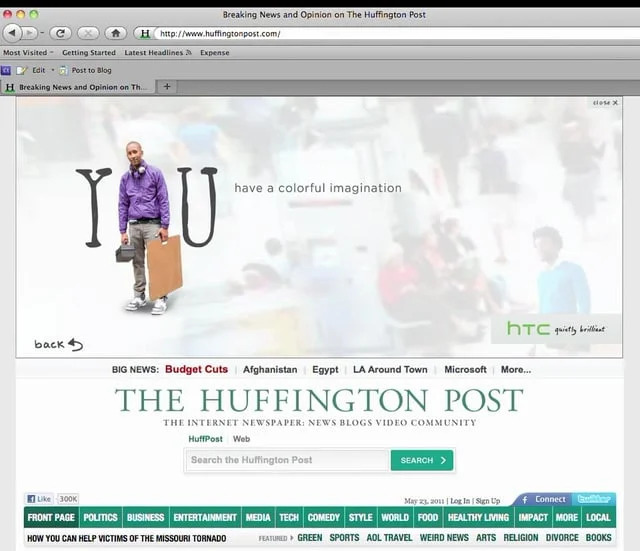Open a new tab with the plus button
The height and width of the screenshot is (551, 640).
pos(167,87)
